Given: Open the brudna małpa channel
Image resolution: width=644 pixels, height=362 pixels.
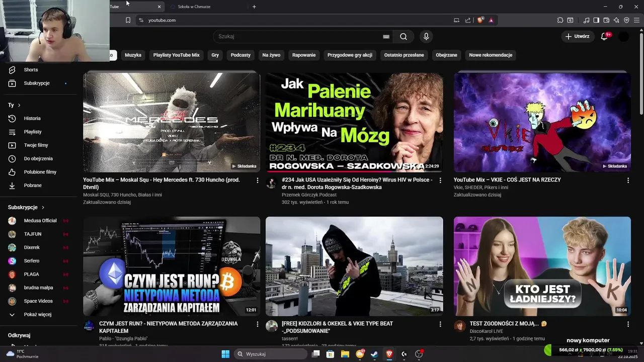Looking at the screenshot, I should pyautogui.click(x=38, y=288).
